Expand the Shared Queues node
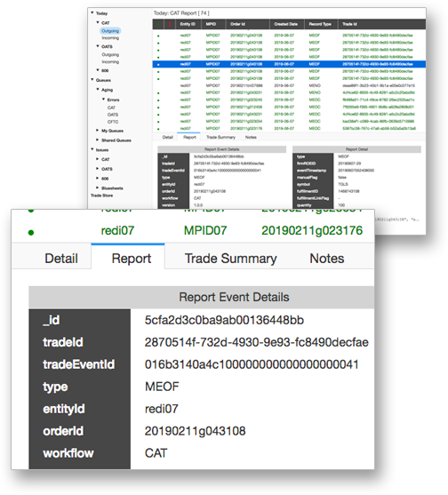Image resolution: width=448 pixels, height=495 pixels. [x=98, y=140]
